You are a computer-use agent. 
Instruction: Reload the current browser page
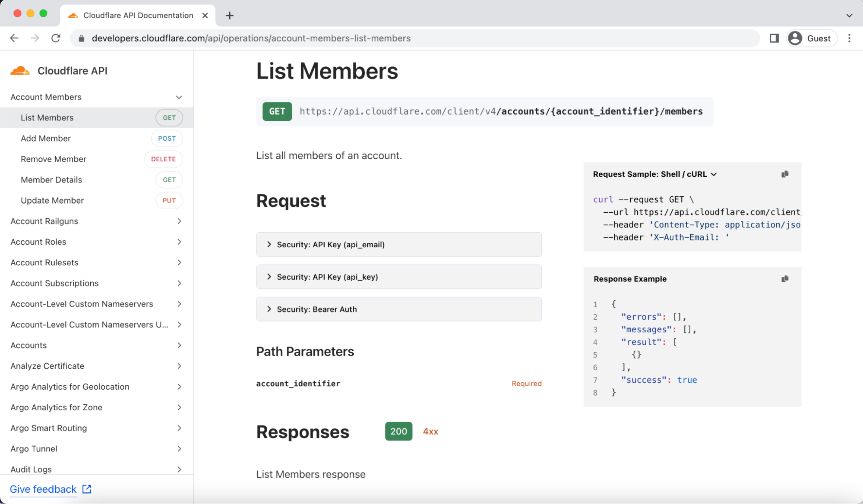pos(56,38)
